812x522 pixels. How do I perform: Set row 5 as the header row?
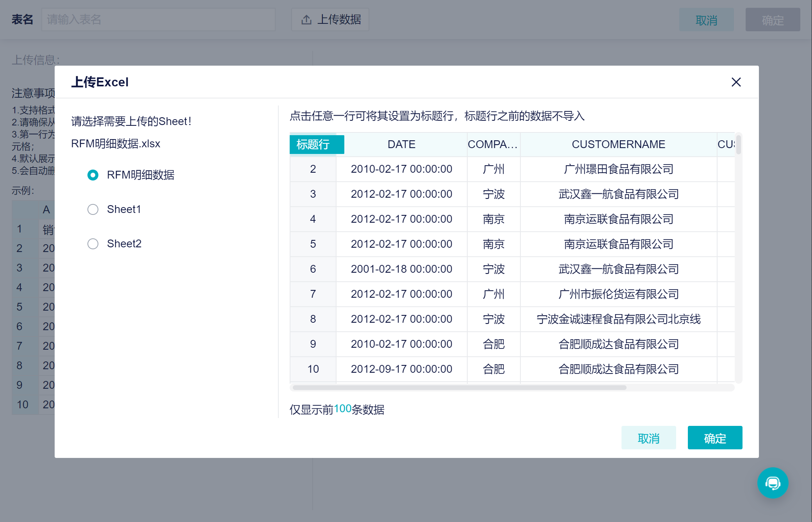[313, 244]
